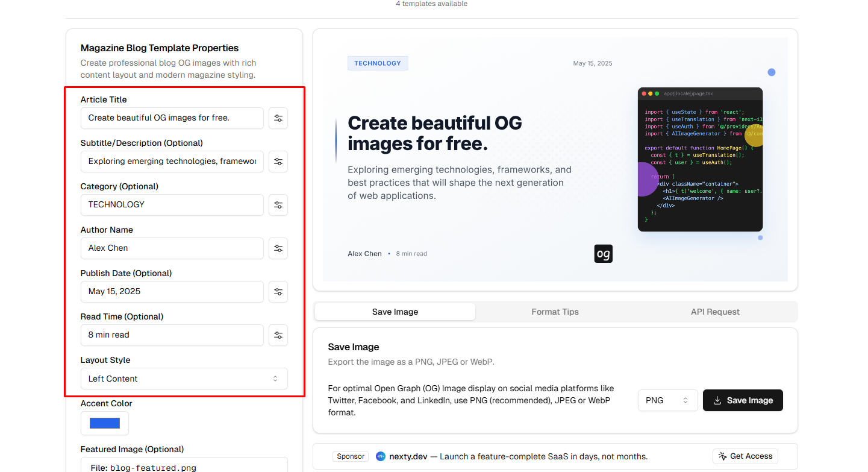Open settings icon next to Publish Date

(278, 292)
